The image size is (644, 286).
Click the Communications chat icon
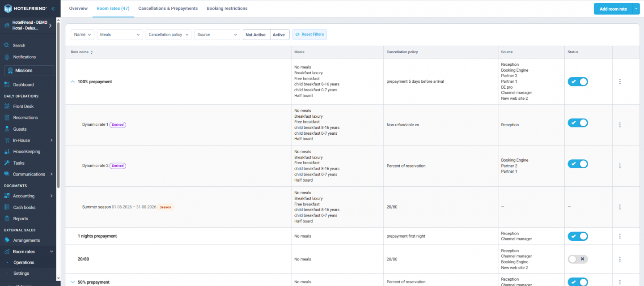(7, 174)
